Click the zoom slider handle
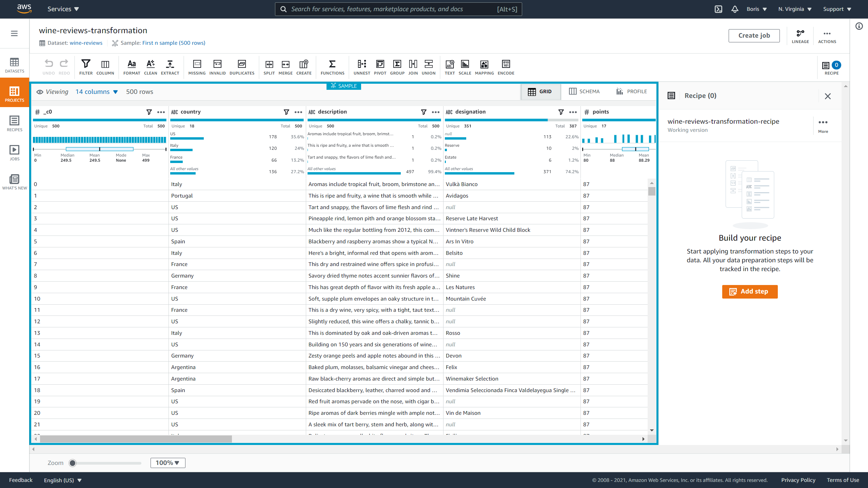The width and height of the screenshot is (868, 488). pyautogui.click(x=73, y=463)
